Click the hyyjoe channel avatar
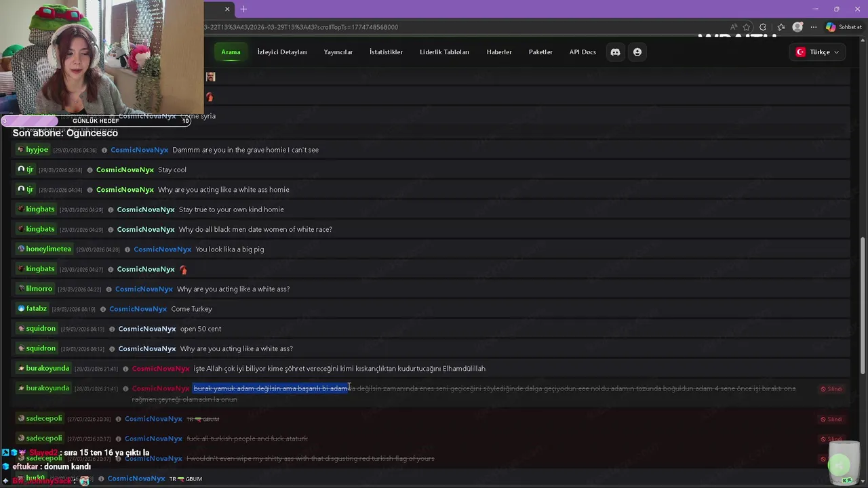 point(21,150)
